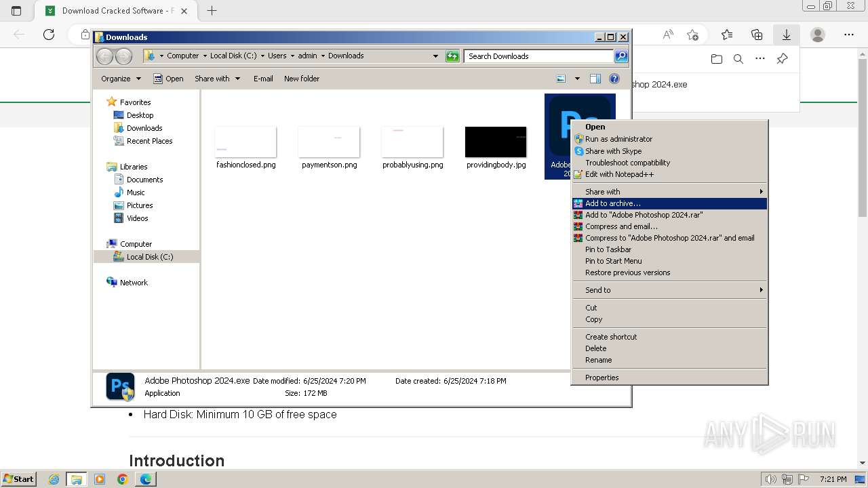This screenshot has height=488, width=868.
Task: Open the Share with toolbar dropdown
Action: pos(217,79)
